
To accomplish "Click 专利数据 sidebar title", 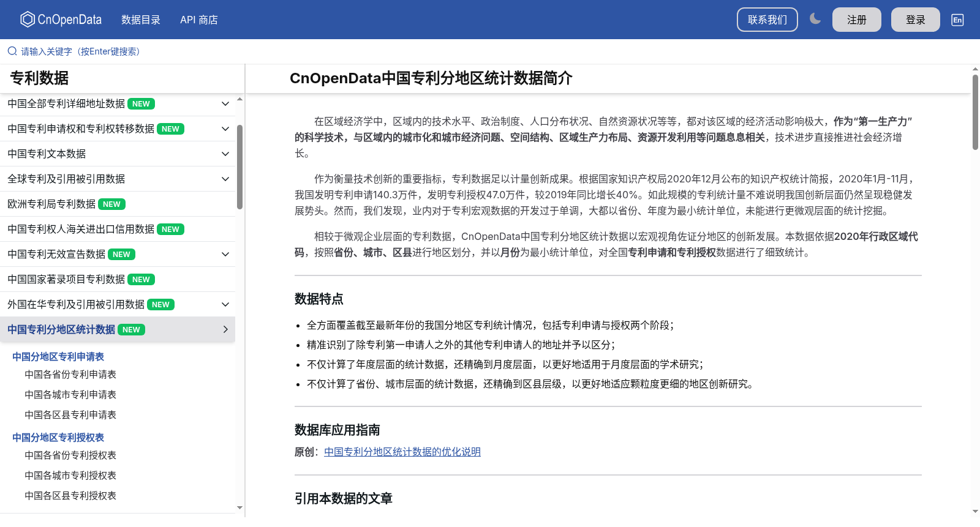I will coord(39,78).
